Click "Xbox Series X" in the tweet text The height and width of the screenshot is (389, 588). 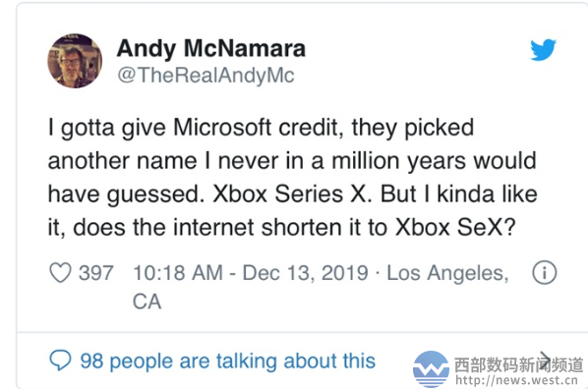[x=289, y=194]
